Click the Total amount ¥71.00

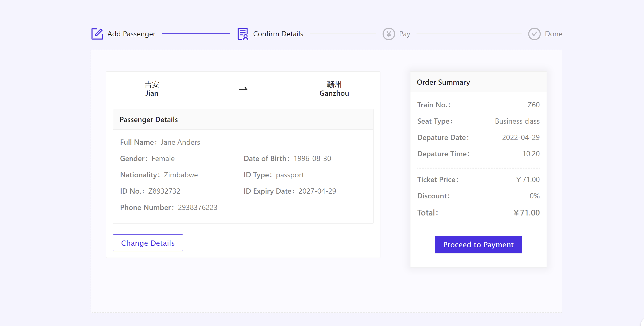(x=526, y=213)
